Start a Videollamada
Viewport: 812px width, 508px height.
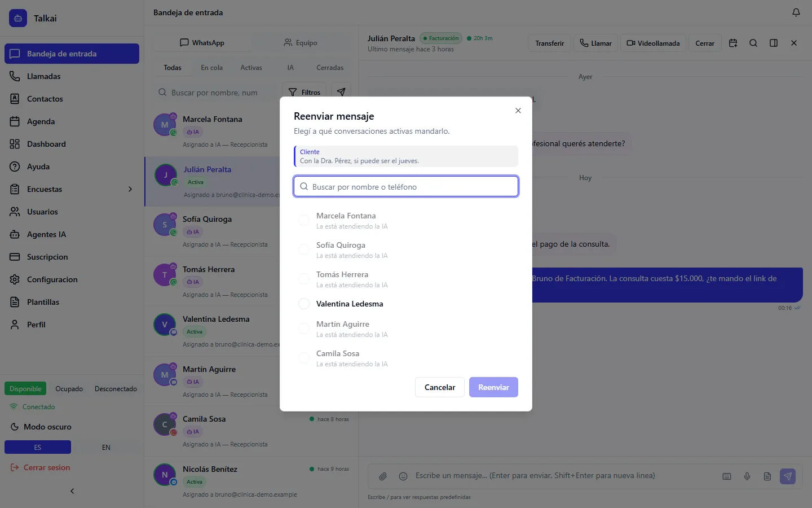pos(653,43)
